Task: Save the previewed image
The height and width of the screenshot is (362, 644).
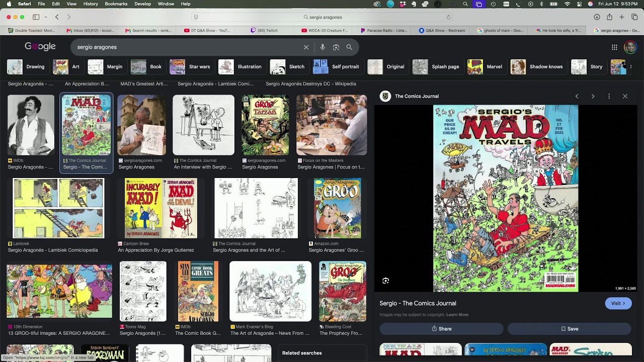Action: 570,329
